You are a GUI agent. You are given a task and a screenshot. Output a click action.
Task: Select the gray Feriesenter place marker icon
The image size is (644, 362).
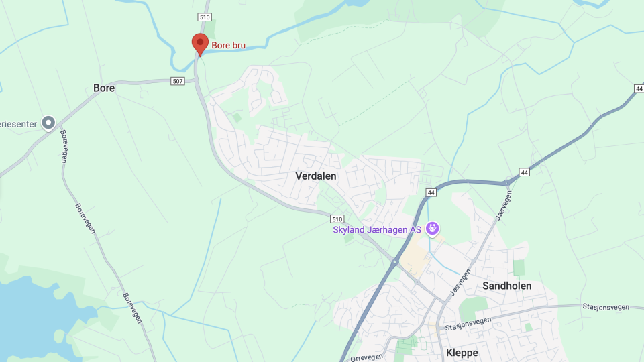pos(48,123)
